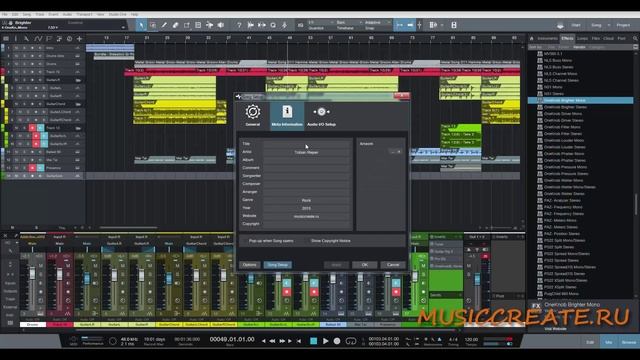Click Stop in the transport bar

pyautogui.click(x=313, y=341)
